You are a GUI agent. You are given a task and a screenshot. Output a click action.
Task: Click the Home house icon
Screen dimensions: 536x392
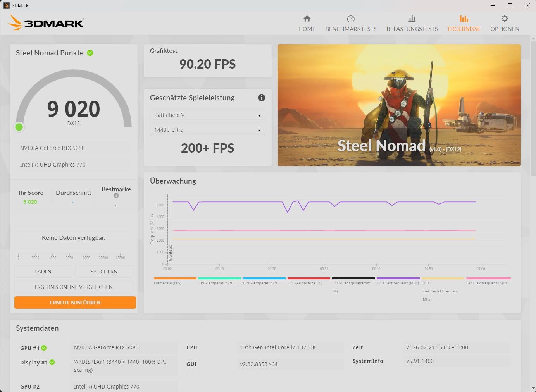[307, 19]
